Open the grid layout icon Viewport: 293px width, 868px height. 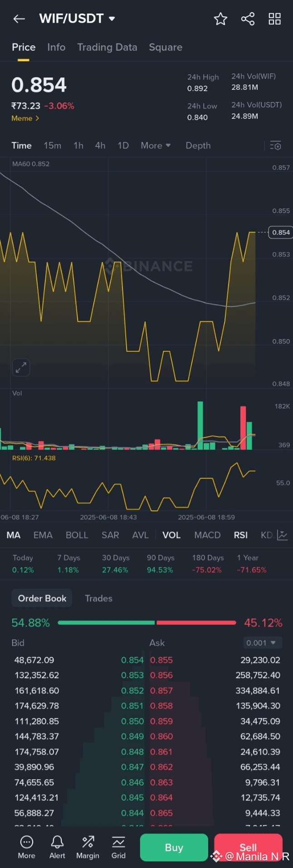click(275, 19)
